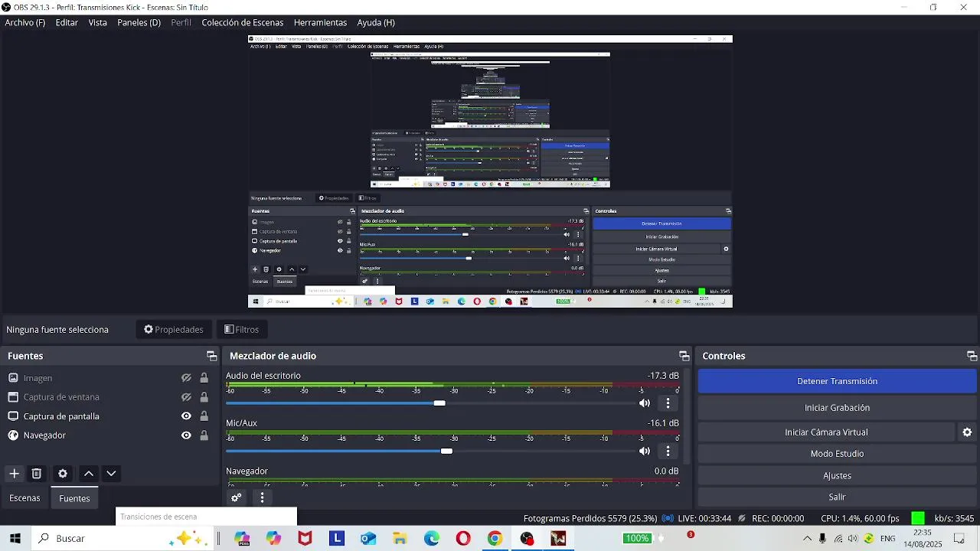Viewport: 980px width, 551px height.
Task: Select Captura de ventana source row
Action: click(108, 397)
